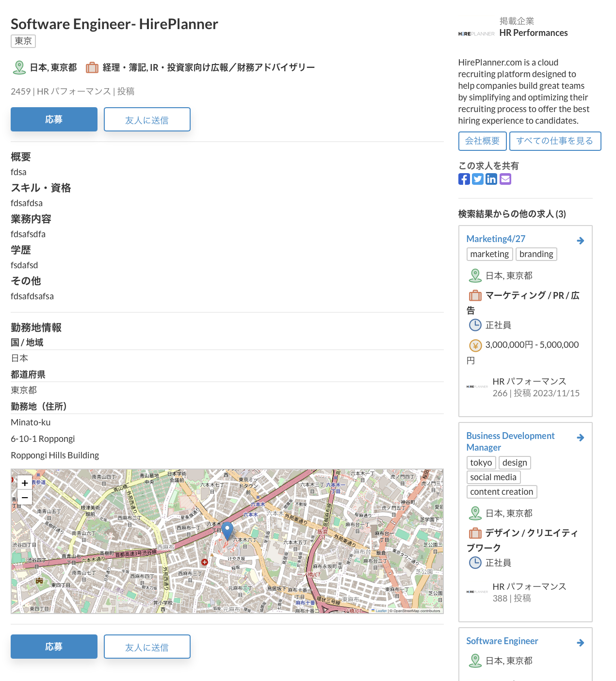Share job via Twitter icon
The image size is (616, 681).
point(478,179)
